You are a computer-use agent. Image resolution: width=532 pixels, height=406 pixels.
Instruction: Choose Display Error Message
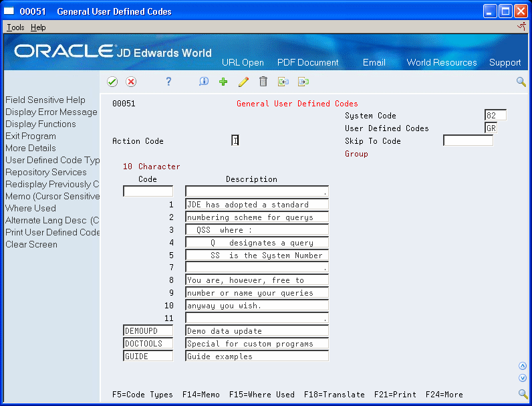click(x=51, y=112)
